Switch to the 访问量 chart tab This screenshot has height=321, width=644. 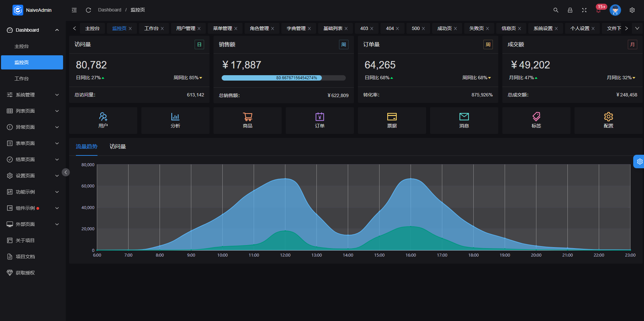pos(118,146)
